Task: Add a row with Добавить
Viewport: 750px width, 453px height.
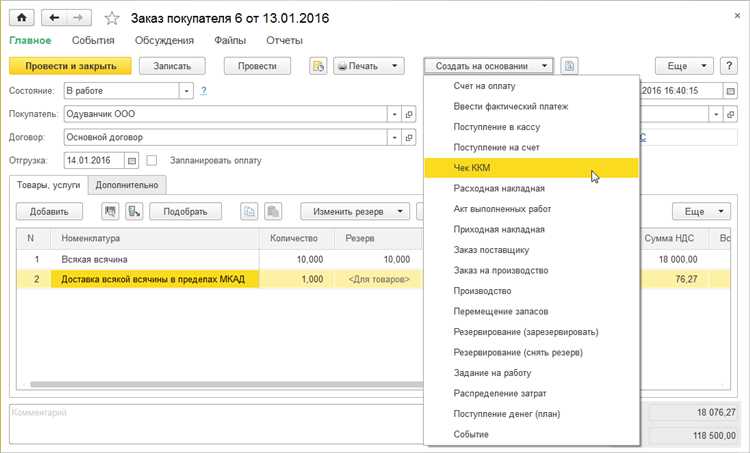Action: (x=49, y=211)
